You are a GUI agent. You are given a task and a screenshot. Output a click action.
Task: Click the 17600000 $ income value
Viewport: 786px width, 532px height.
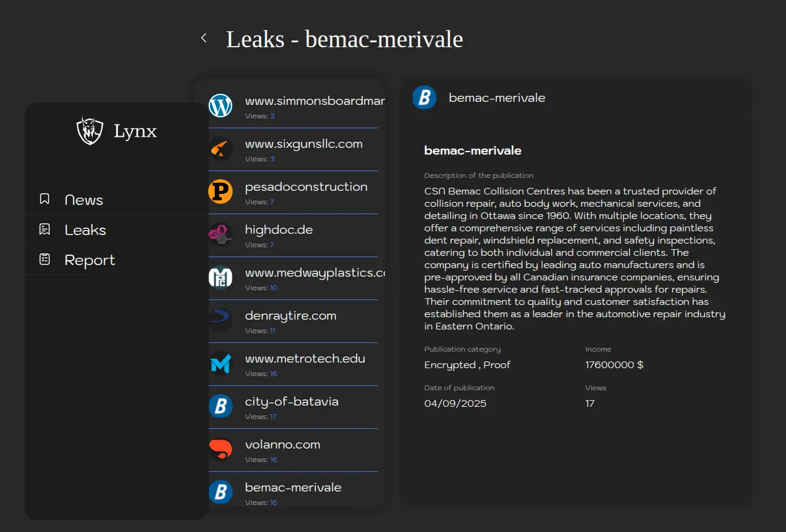click(x=614, y=364)
